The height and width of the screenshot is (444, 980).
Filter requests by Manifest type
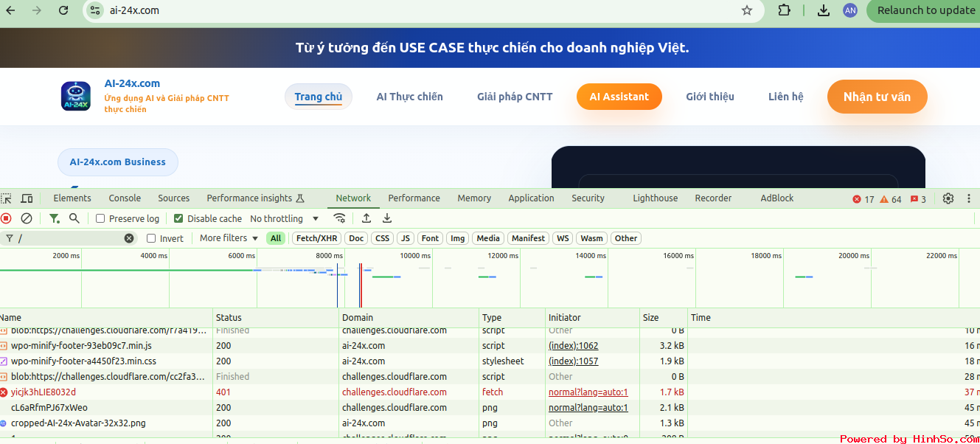coord(529,238)
